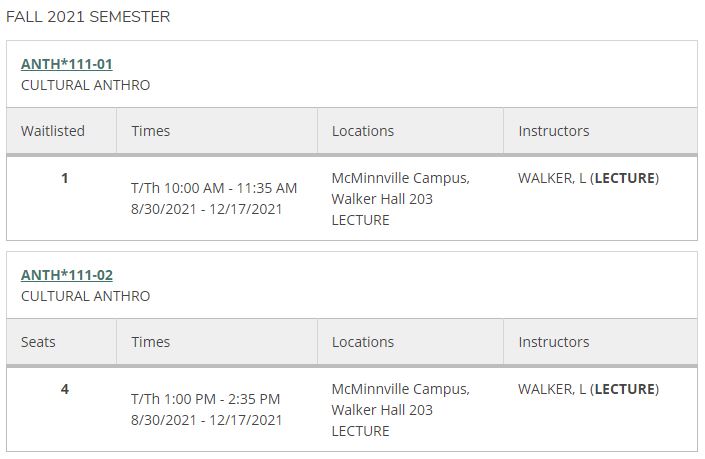Select Locations header in ANTH*111-02 table
This screenshot has height=459, width=705.
click(363, 342)
